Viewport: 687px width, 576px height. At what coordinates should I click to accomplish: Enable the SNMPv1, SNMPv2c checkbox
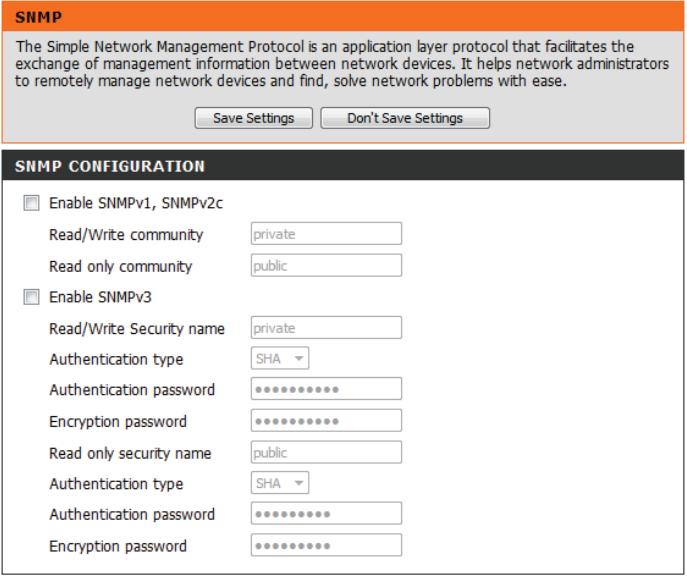pyautogui.click(x=28, y=205)
